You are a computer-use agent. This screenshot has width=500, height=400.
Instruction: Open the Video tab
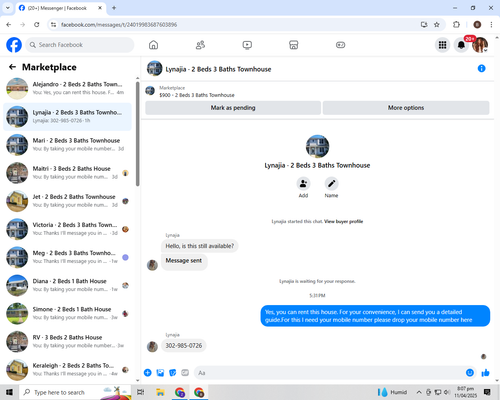(x=247, y=45)
